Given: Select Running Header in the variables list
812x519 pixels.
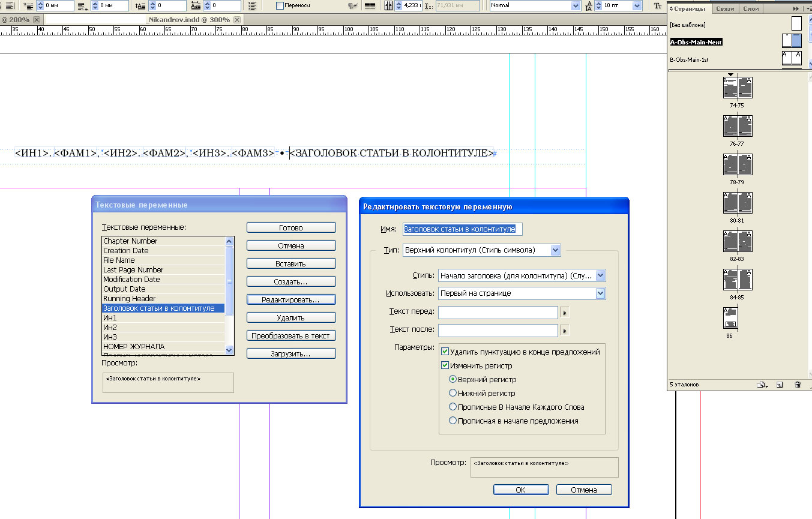Looking at the screenshot, I should [163, 299].
